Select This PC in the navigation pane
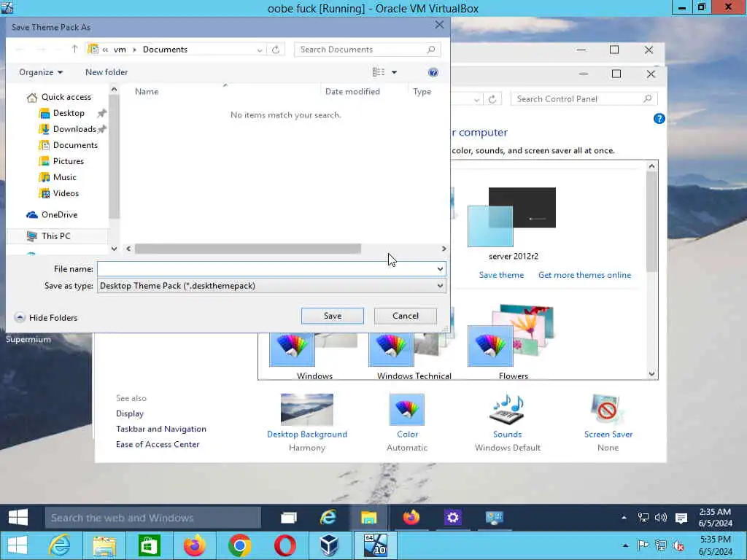747x560 pixels. (x=55, y=236)
